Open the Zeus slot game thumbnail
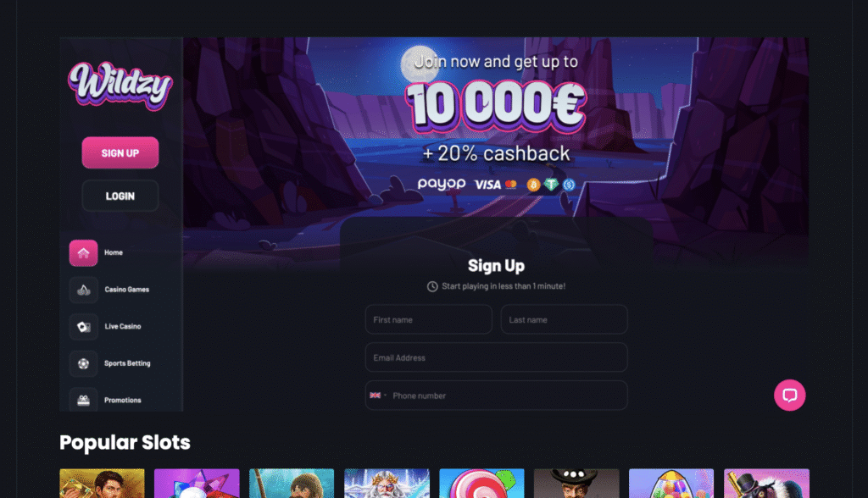This screenshot has width=868, height=498. [387, 483]
